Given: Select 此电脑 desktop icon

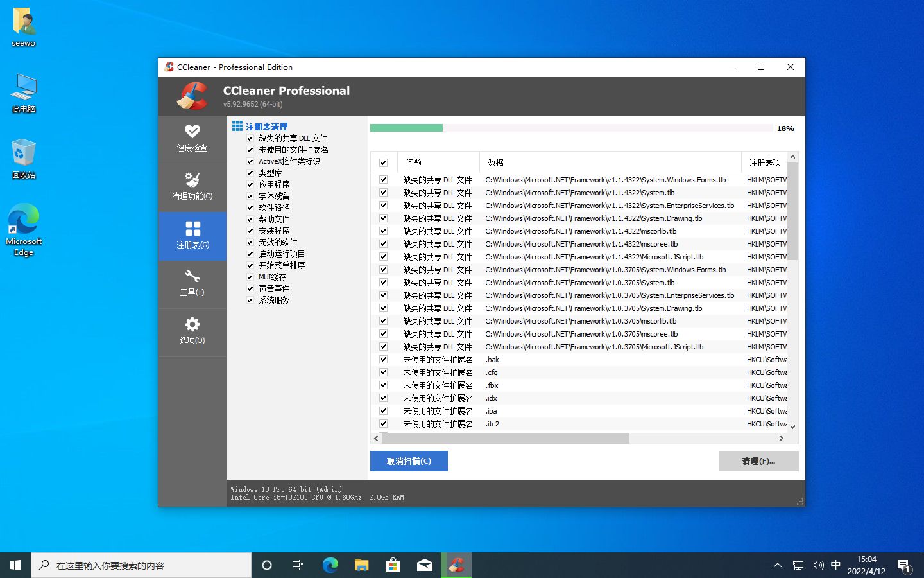Looking at the screenshot, I should pos(24,93).
